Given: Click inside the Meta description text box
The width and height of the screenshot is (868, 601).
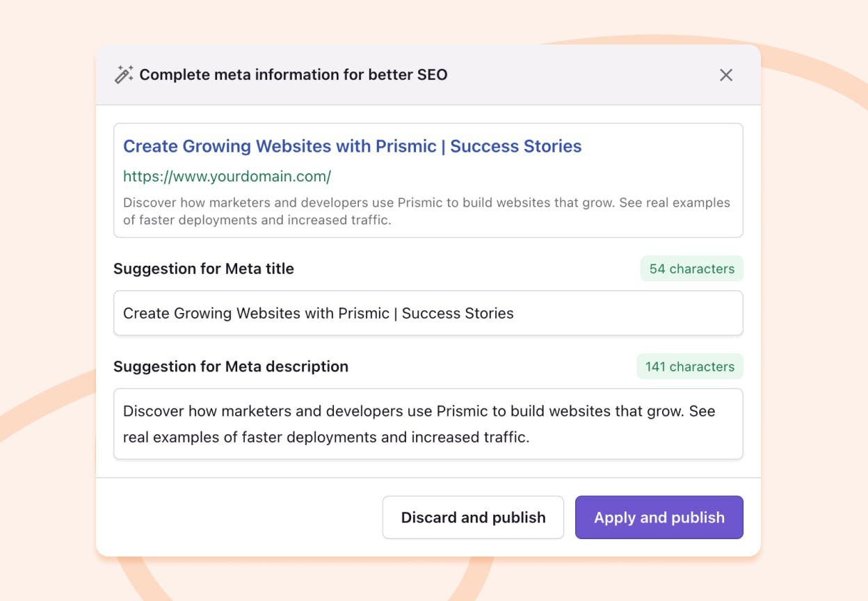Looking at the screenshot, I should pos(428,424).
